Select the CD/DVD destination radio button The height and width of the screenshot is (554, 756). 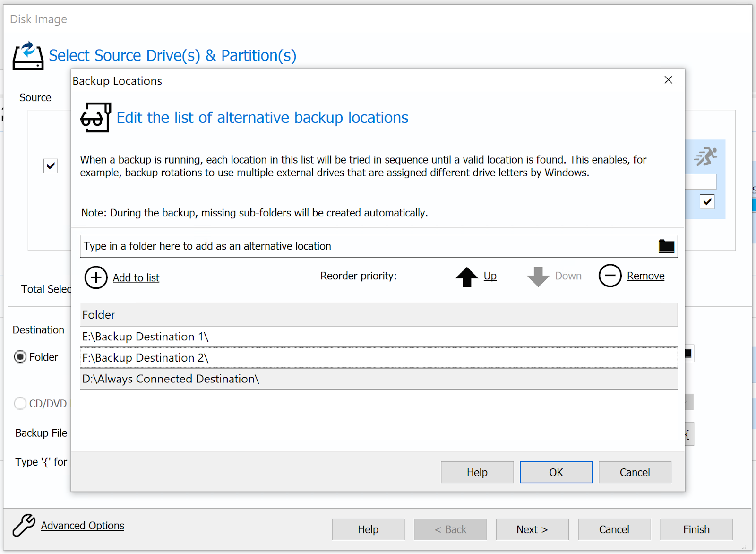(20, 403)
